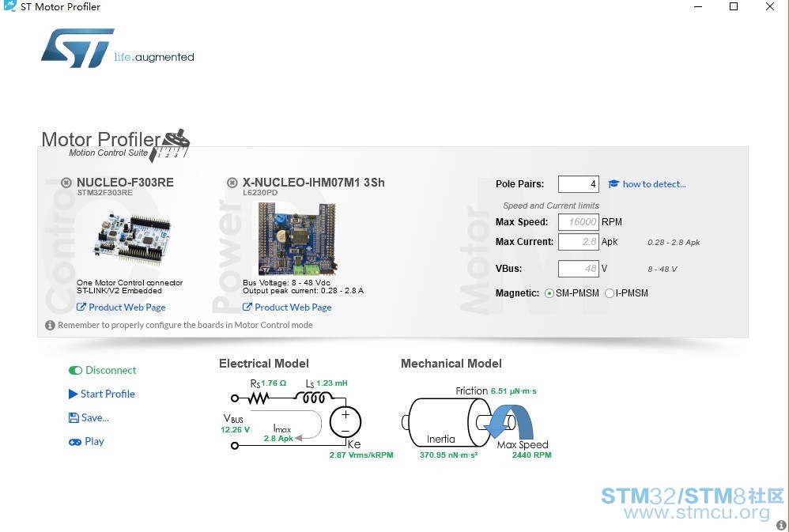Close the ST Motor Profiler window
This screenshot has height=532, width=789.
[x=770, y=6]
